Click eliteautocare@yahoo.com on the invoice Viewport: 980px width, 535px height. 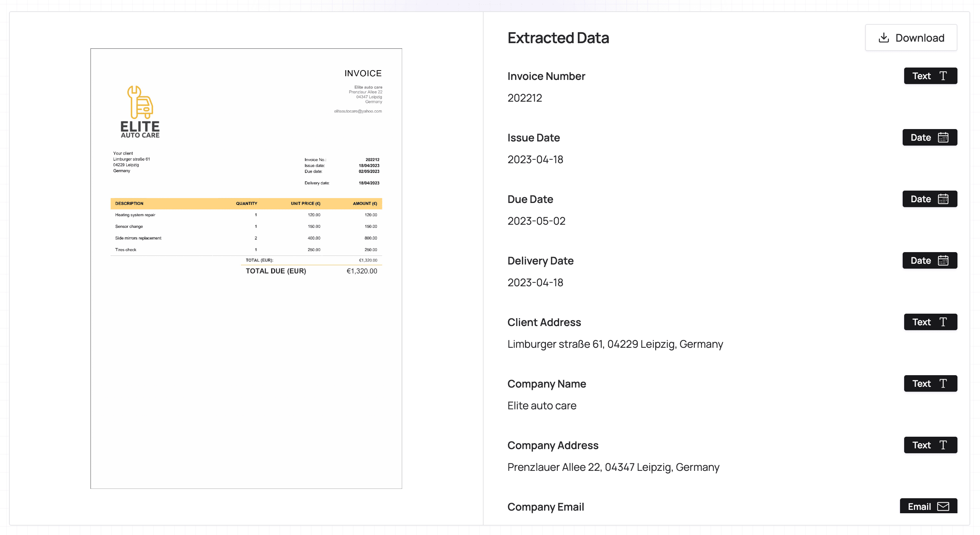tap(358, 111)
